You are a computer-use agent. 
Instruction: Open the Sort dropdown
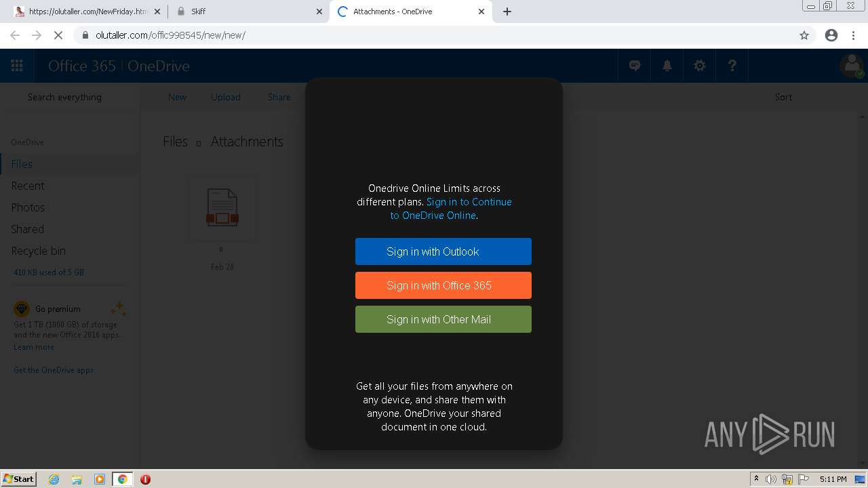pos(783,97)
